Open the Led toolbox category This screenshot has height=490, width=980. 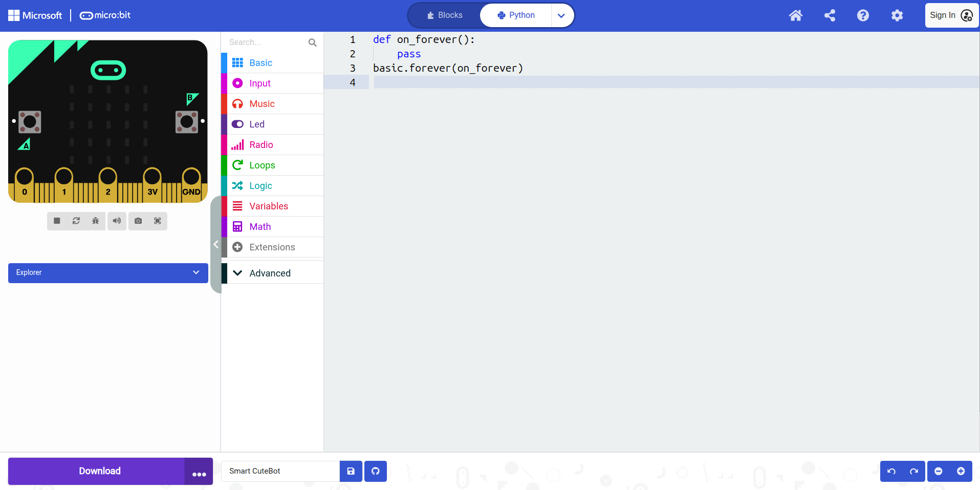coord(256,124)
